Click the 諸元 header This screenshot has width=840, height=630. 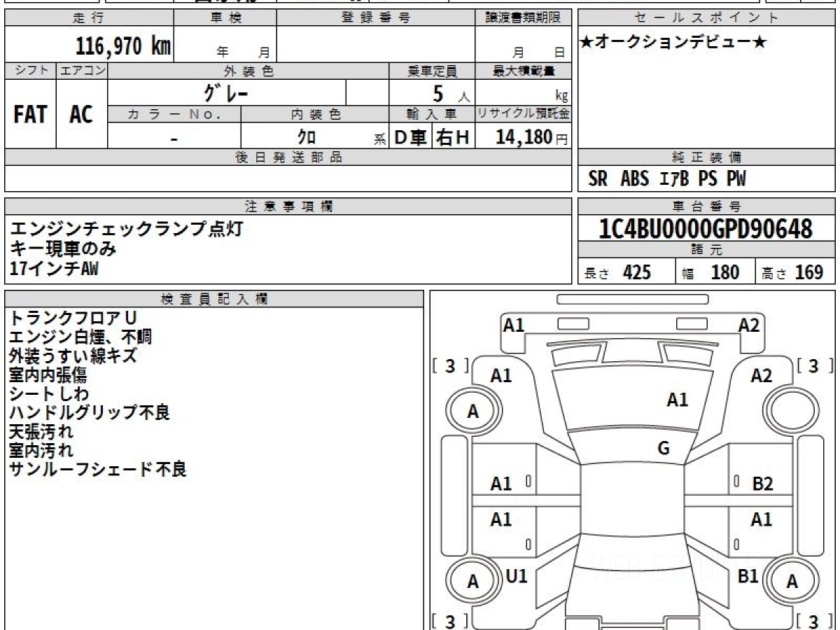[x=707, y=250]
